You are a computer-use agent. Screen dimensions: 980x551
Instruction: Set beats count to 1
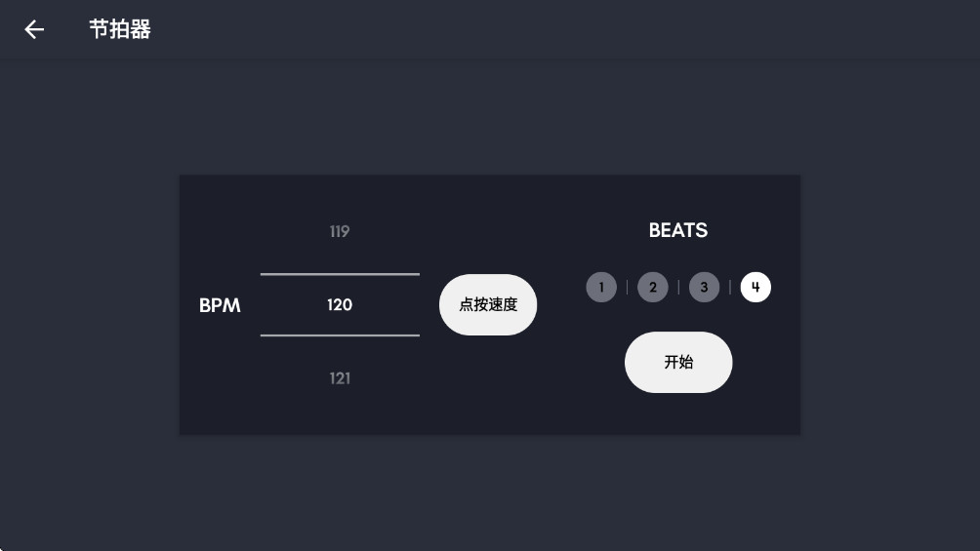click(601, 288)
